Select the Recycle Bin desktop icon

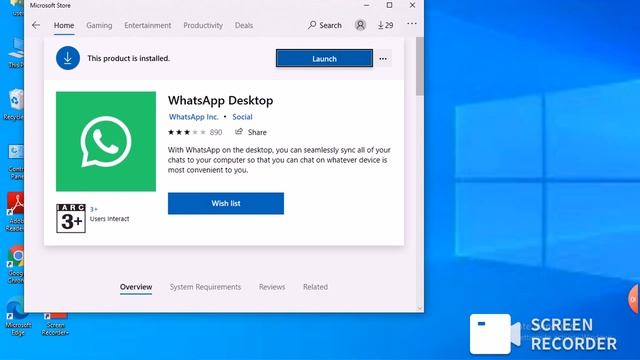pos(14,104)
